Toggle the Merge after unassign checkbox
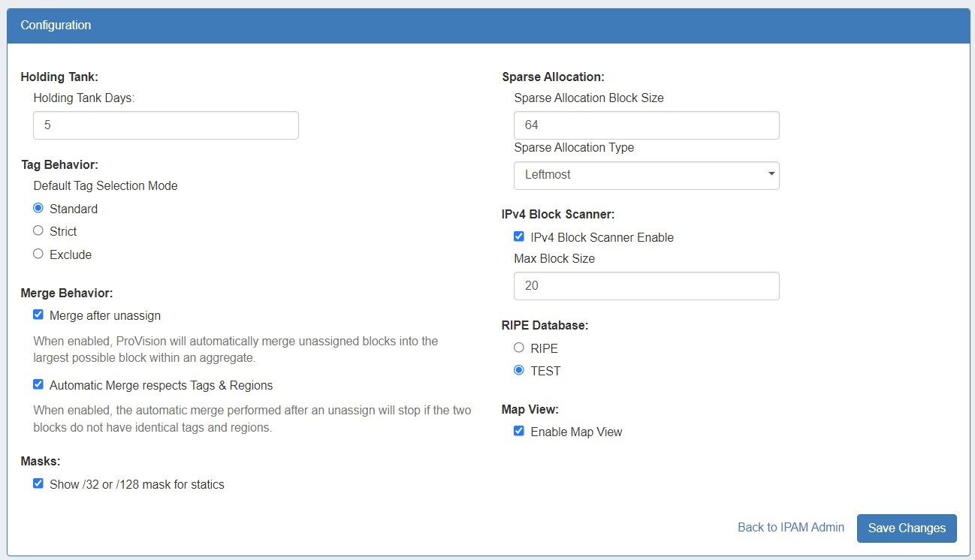Viewport: 975px width, 560px height. [38, 315]
